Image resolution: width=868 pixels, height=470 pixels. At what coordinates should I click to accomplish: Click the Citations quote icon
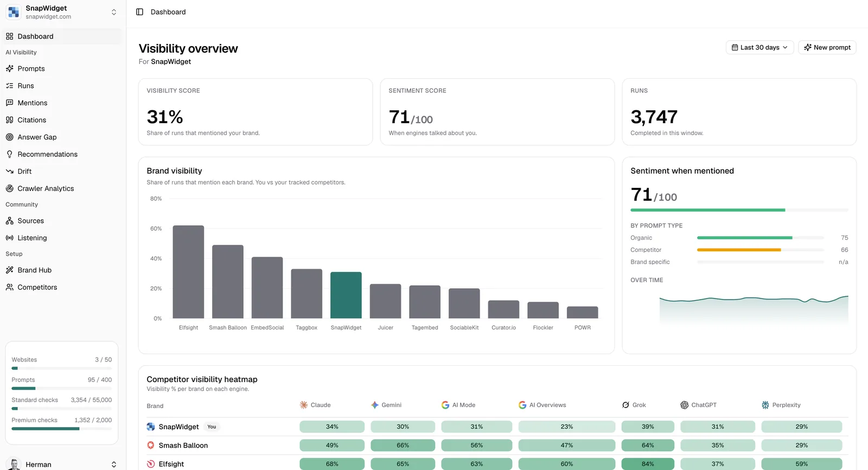pos(9,120)
